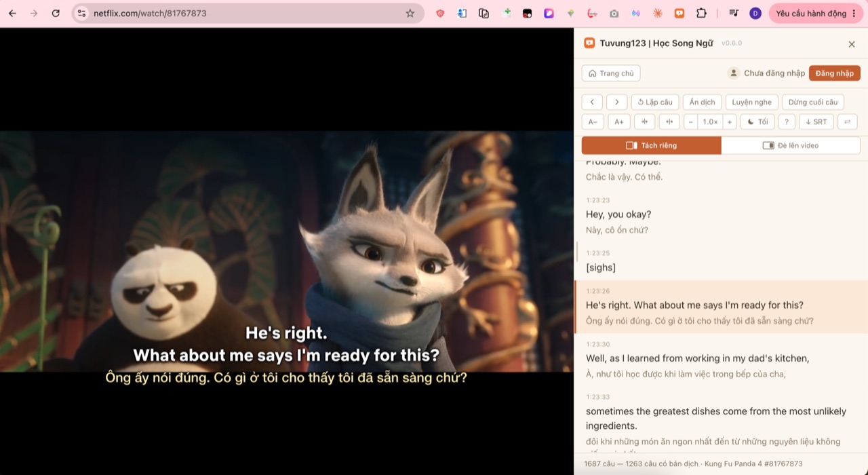Close the Tuvung123 side panel

[x=852, y=44]
